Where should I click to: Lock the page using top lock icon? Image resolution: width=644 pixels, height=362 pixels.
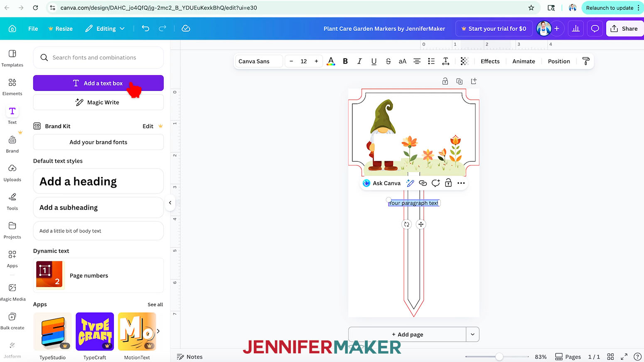pos(445,81)
